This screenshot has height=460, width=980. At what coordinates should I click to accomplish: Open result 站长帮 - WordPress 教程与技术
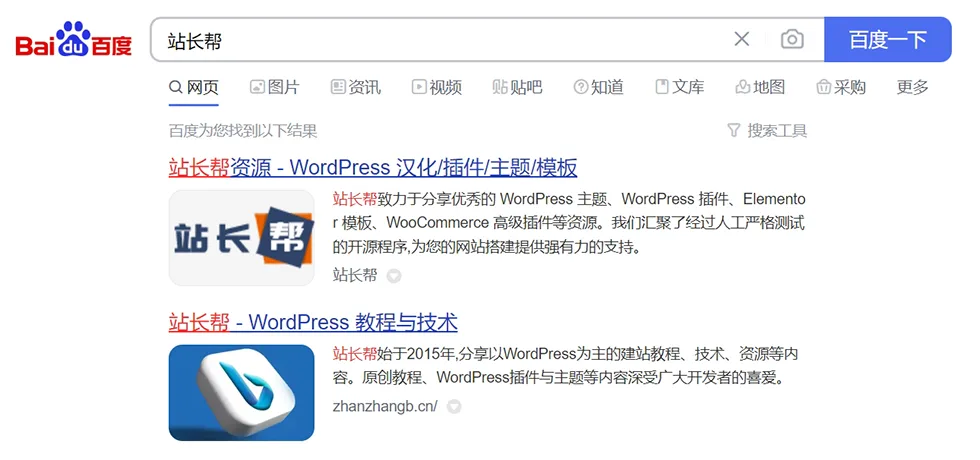pos(313,322)
